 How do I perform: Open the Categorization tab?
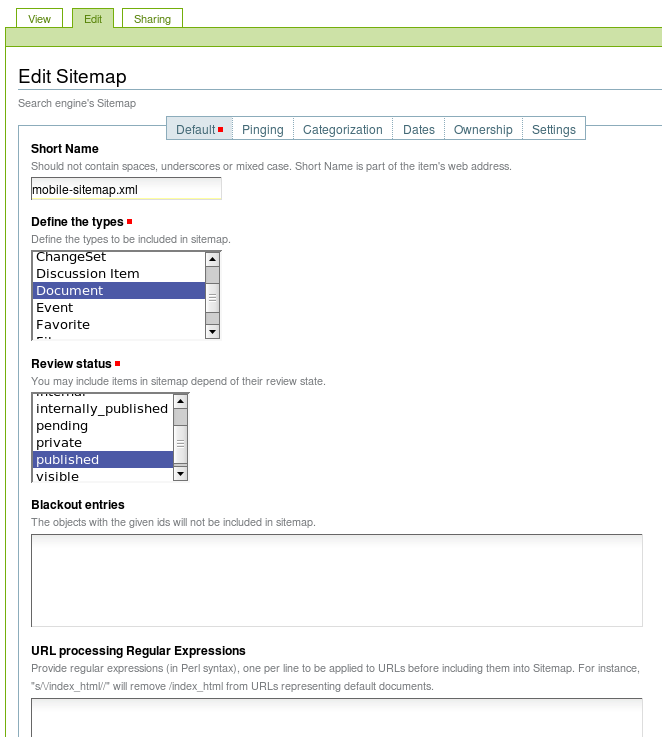coord(342,129)
